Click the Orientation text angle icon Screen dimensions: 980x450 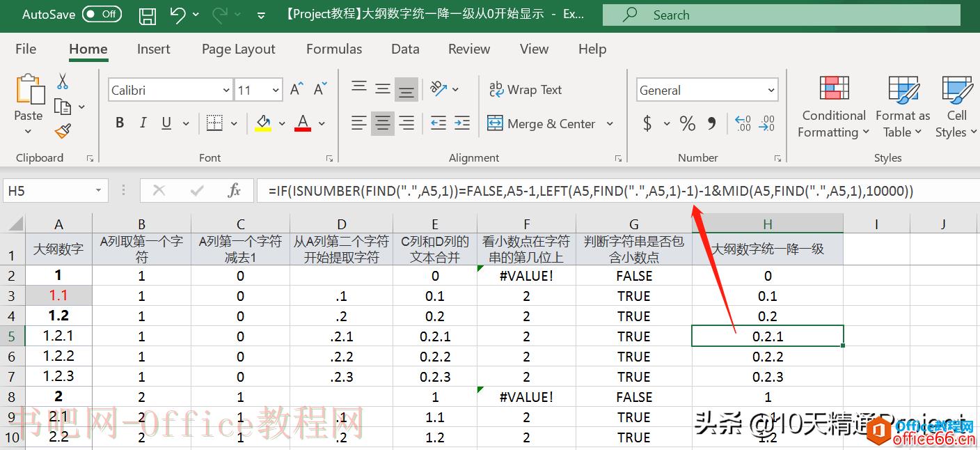pyautogui.click(x=438, y=89)
